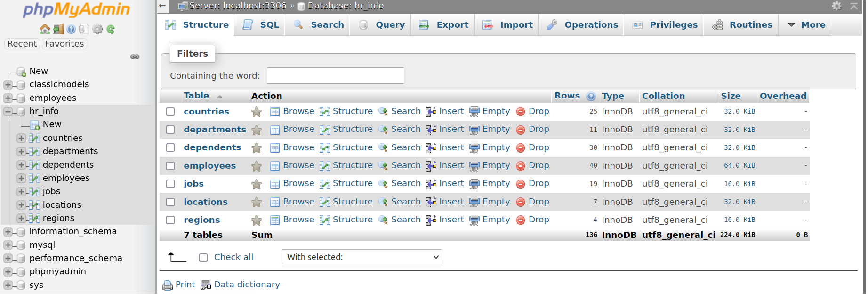The image size is (868, 294).
Task: Click the Print printer icon
Action: [168, 285]
